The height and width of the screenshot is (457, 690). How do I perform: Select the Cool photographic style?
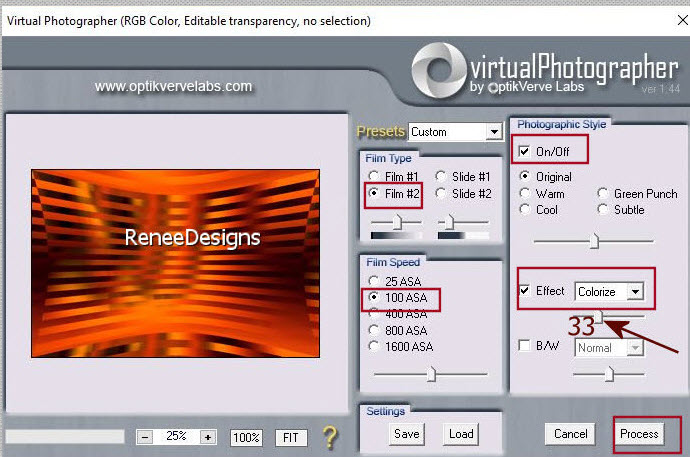click(525, 209)
